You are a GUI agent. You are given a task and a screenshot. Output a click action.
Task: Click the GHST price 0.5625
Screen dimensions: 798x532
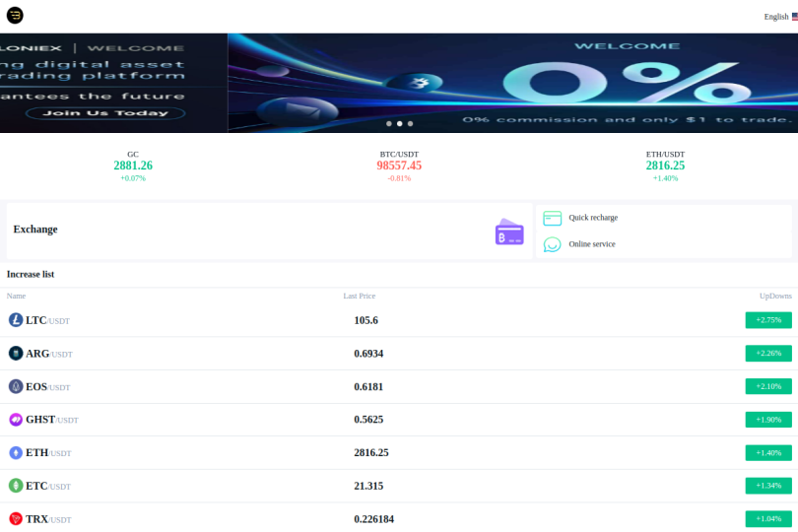point(368,420)
